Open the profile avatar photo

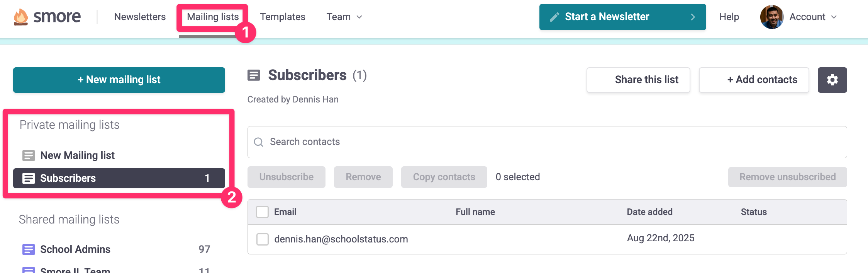[771, 17]
